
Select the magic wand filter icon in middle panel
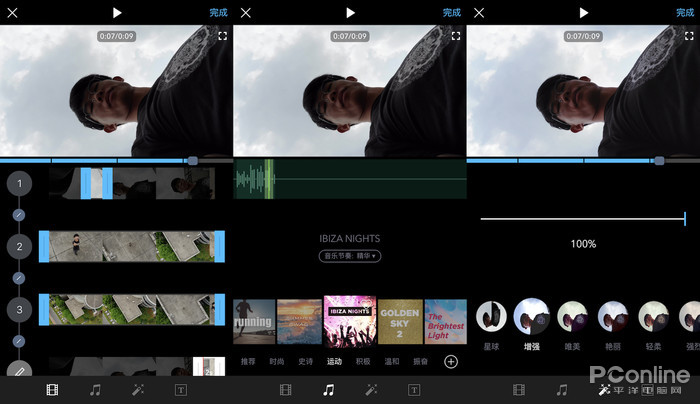coord(371,390)
